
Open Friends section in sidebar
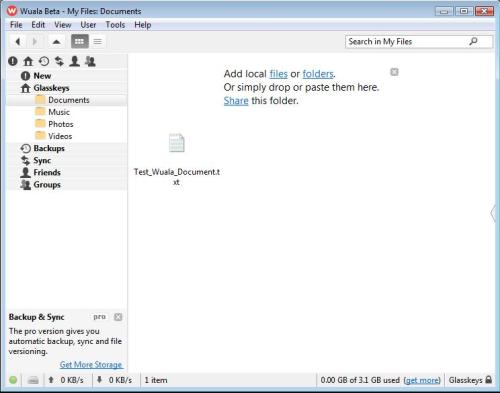point(67,172)
